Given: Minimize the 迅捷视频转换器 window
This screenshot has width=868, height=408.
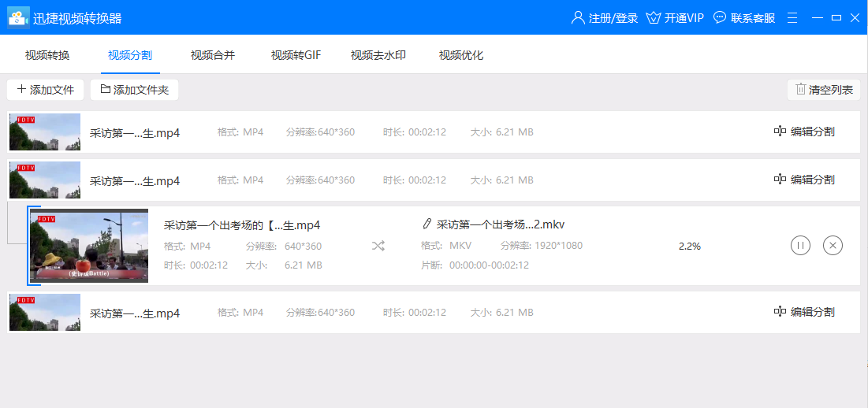Looking at the screenshot, I should coord(818,17).
